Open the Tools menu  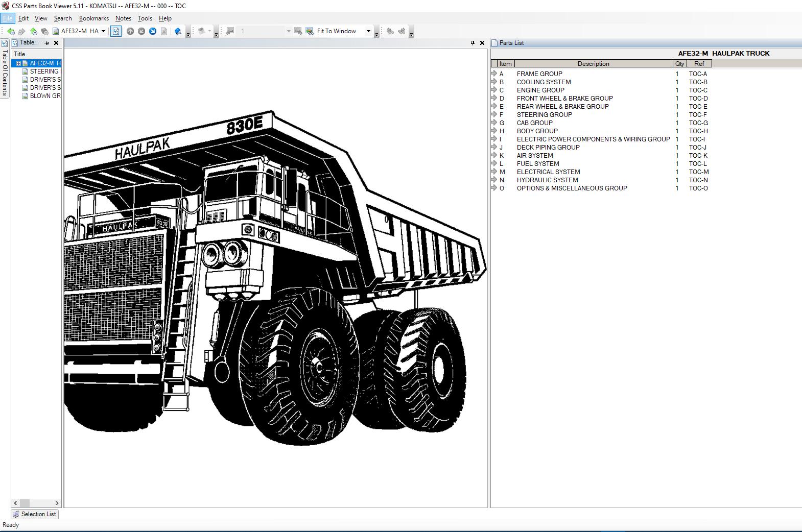145,18
